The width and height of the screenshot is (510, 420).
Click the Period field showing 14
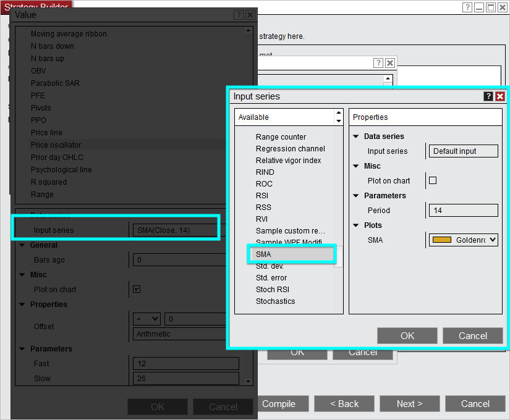click(463, 211)
